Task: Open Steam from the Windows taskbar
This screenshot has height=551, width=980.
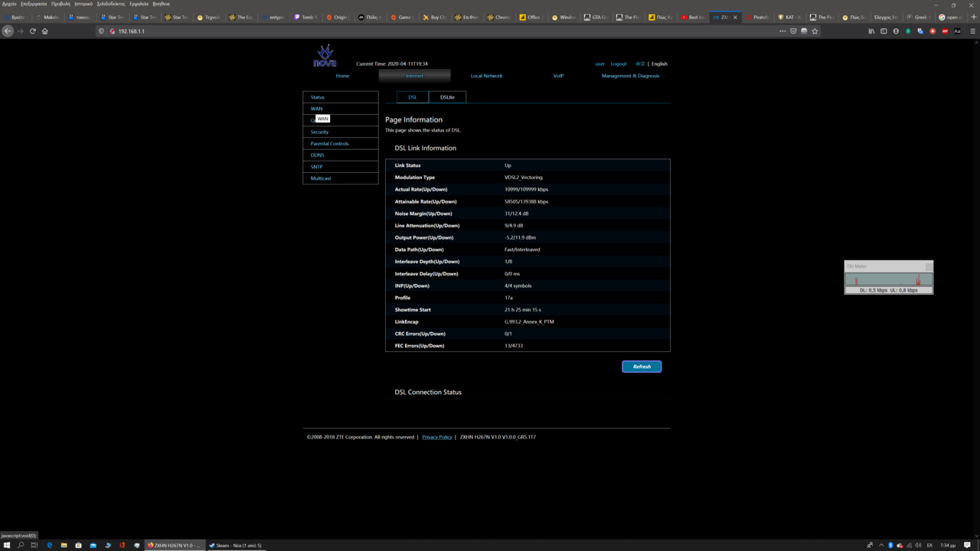Action: pos(236,546)
